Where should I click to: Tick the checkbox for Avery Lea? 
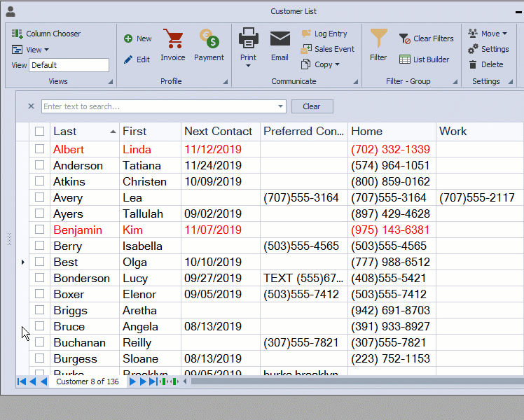(x=39, y=197)
